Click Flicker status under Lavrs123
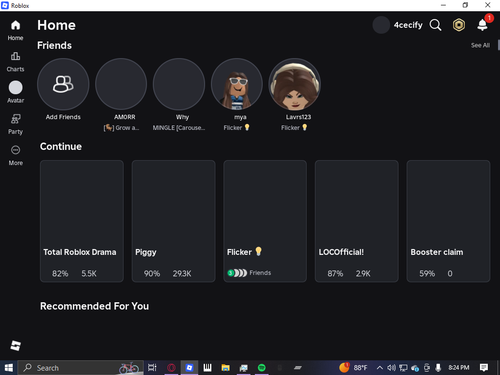Screen dimensions: 500x375 tap(294, 128)
